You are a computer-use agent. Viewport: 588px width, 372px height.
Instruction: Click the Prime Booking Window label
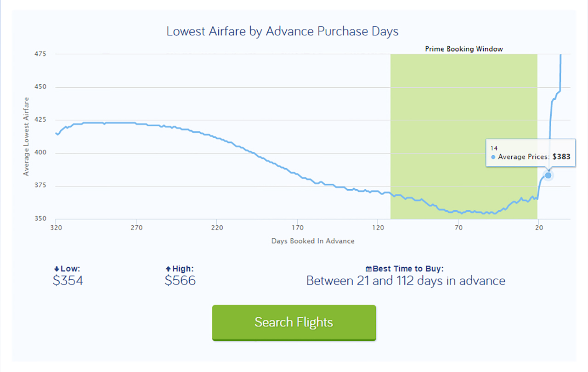pos(463,49)
